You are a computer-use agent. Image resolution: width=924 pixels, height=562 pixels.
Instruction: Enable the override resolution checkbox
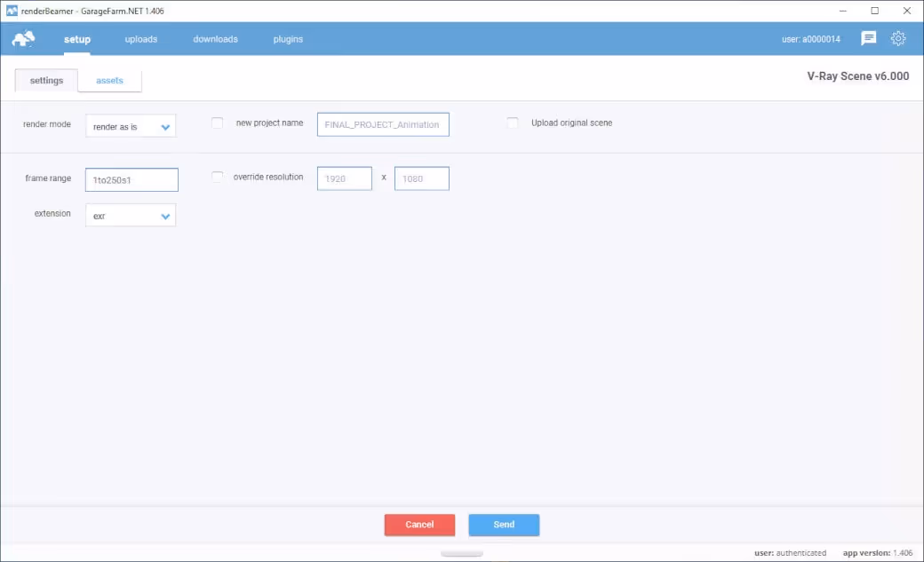[218, 177]
